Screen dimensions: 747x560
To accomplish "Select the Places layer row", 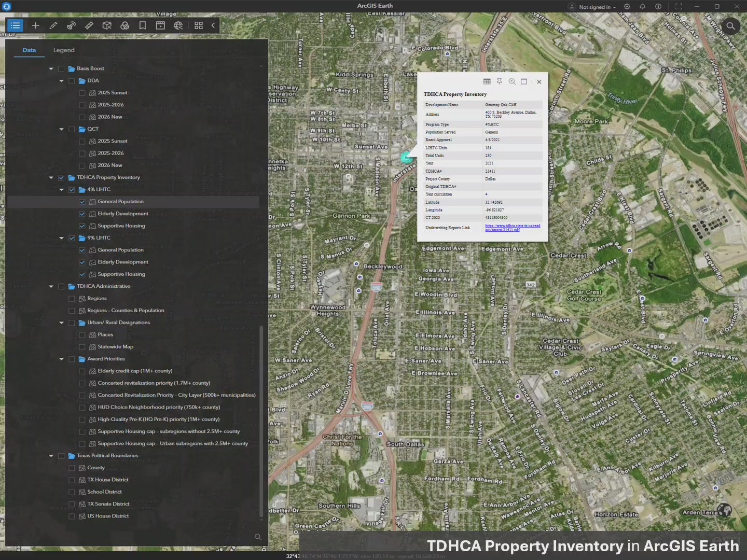I will [x=105, y=335].
